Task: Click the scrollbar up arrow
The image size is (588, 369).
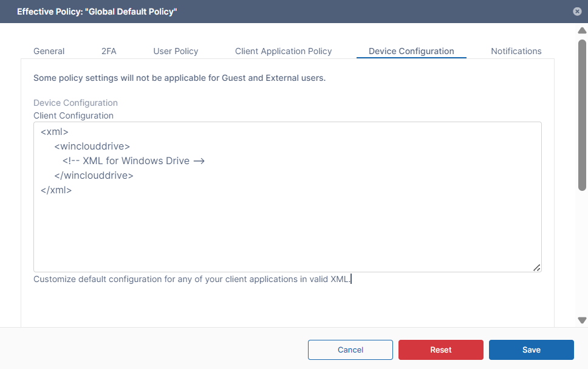Action: point(581,30)
